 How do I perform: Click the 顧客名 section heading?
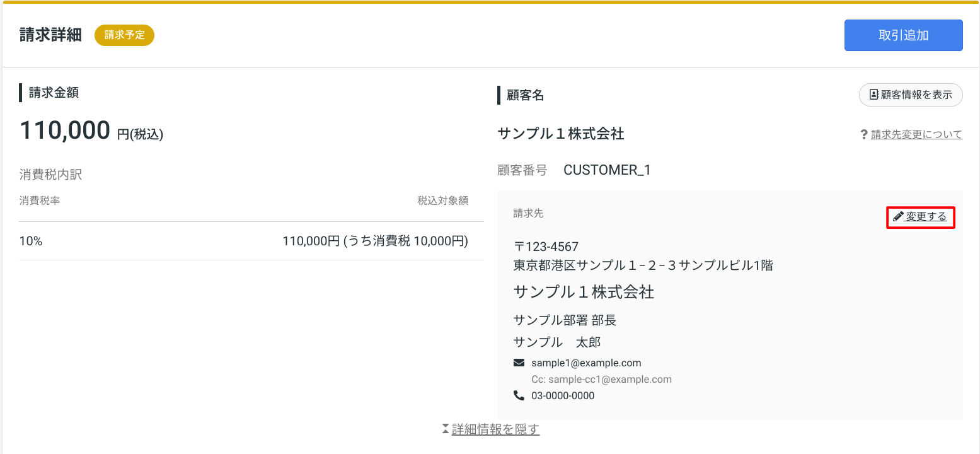[525, 95]
